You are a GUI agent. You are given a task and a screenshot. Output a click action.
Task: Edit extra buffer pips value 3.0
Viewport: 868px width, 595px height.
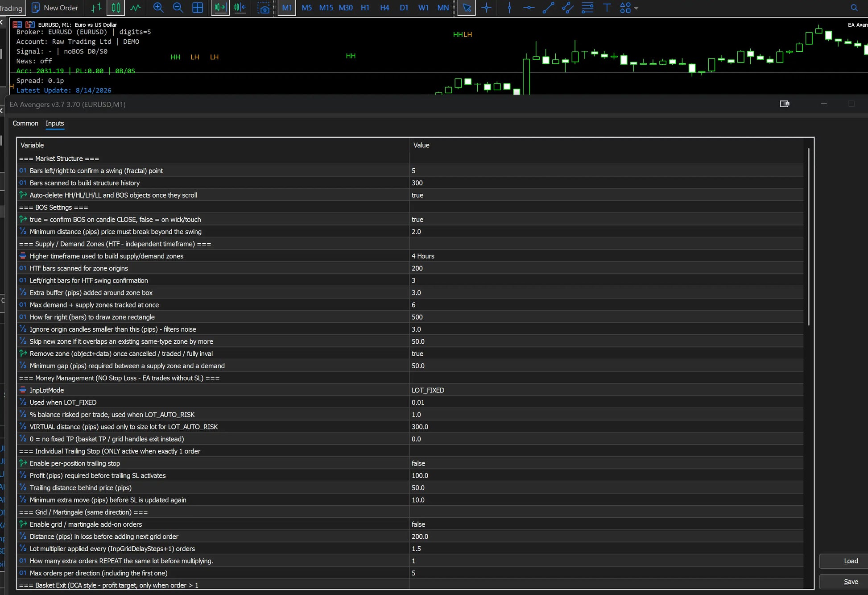(606, 293)
